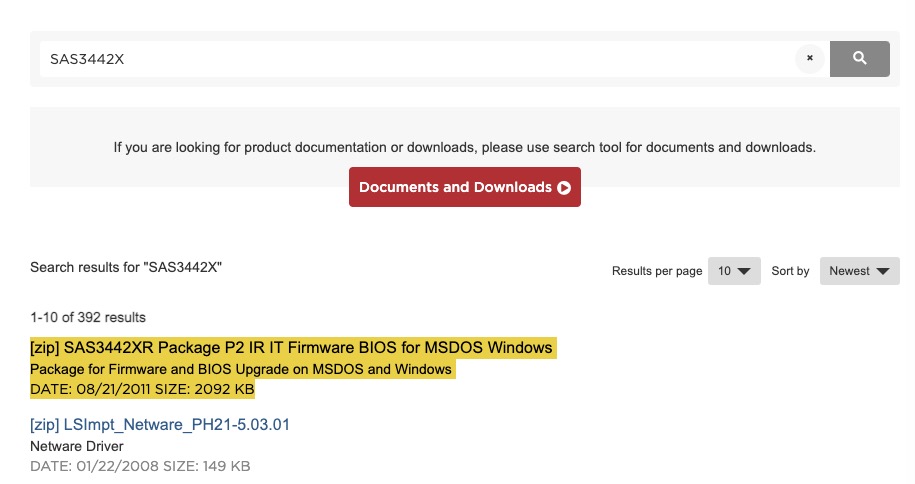This screenshot has height=484, width=915.
Task: Open the Results per page dropdown showing 10
Action: [x=734, y=271]
